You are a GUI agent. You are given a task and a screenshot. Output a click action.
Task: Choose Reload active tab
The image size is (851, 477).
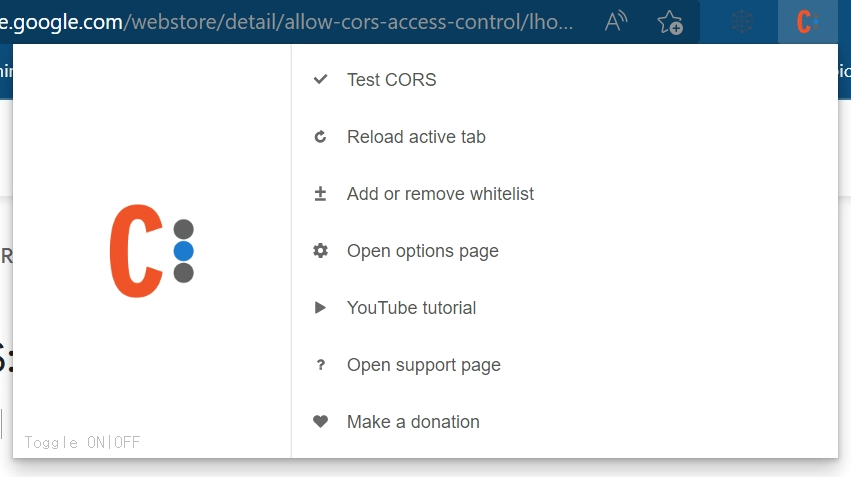pos(416,137)
